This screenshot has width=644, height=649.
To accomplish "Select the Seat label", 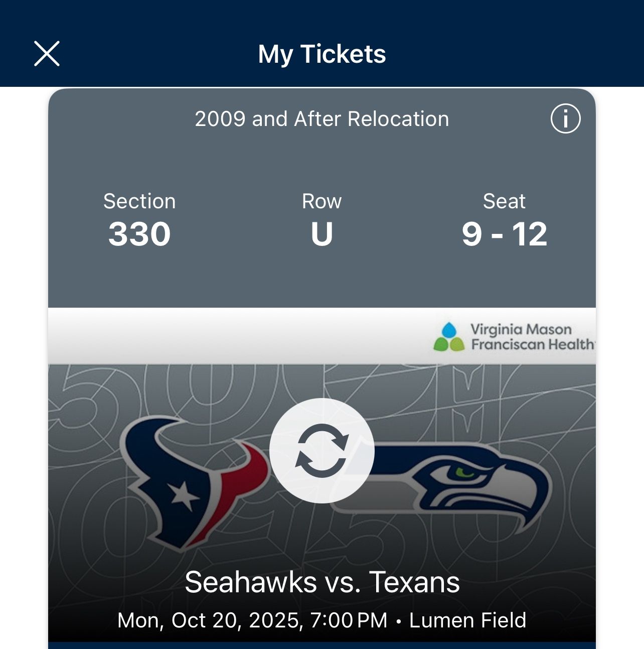I will pos(504,201).
